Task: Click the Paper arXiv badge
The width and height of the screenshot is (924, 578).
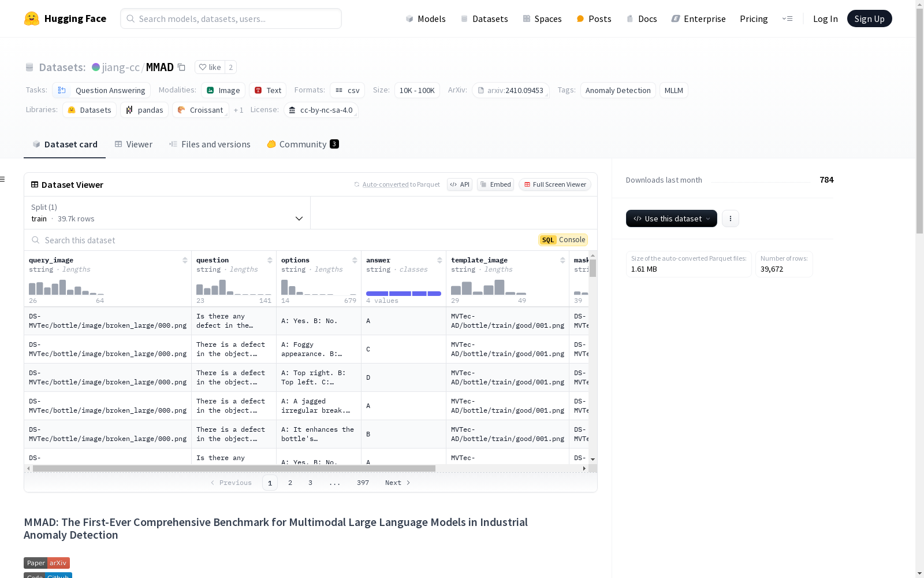Action: point(47,563)
